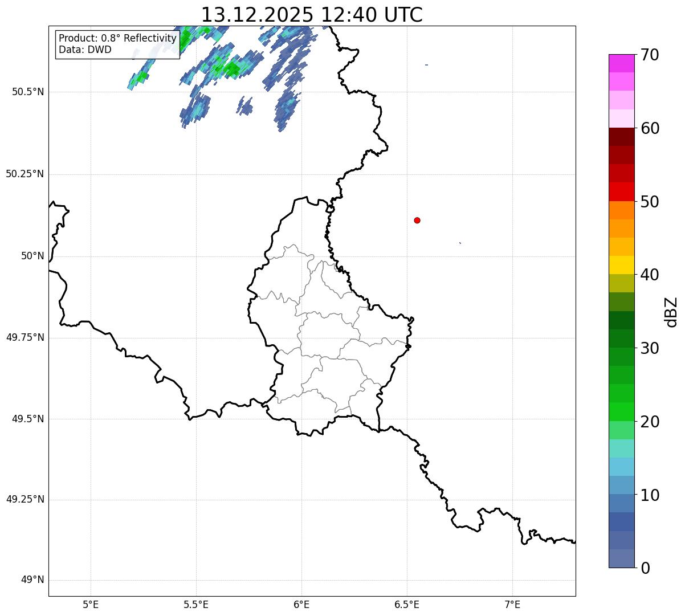The image size is (685, 616).
Task: Click the 49.5°N latitude label
Action: (28, 419)
